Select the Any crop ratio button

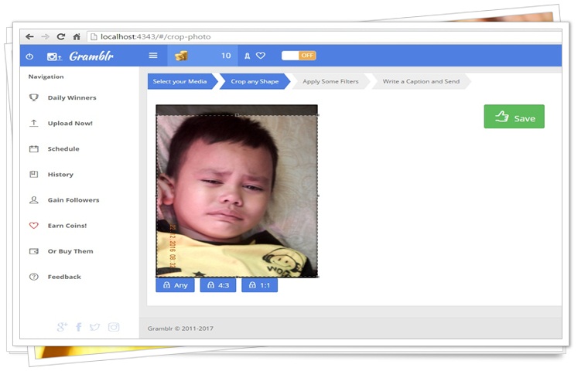point(175,285)
